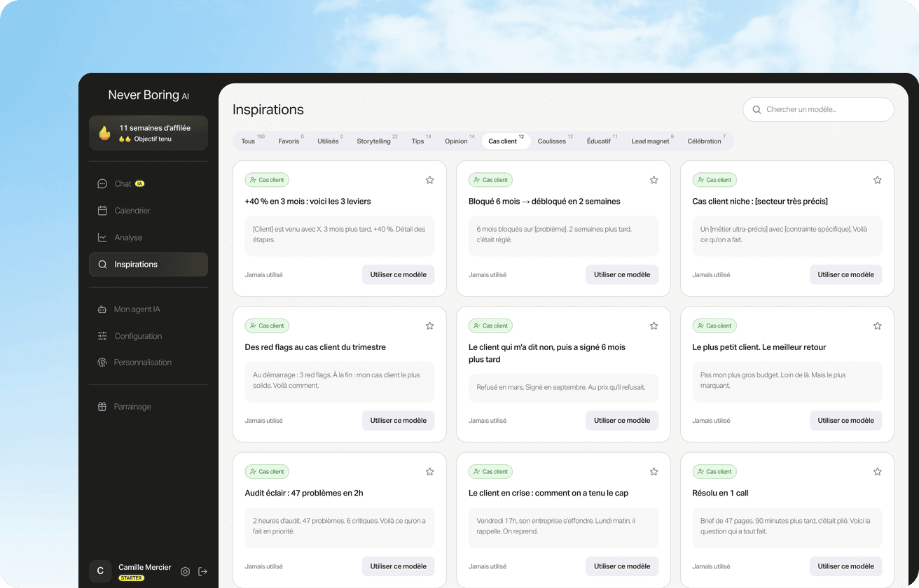Favorite 'Le client en crise' card
Viewport: 919px width, 588px height.
pyautogui.click(x=654, y=472)
